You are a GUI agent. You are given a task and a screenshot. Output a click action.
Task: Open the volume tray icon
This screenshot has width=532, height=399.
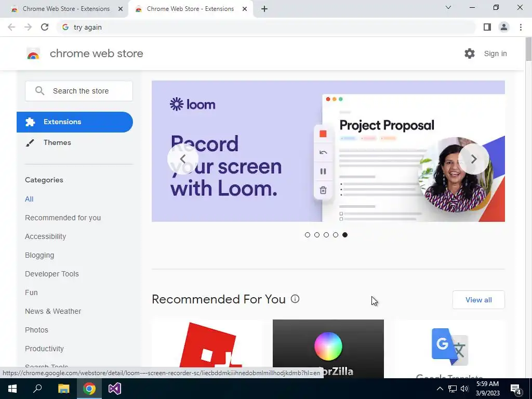pos(464,389)
